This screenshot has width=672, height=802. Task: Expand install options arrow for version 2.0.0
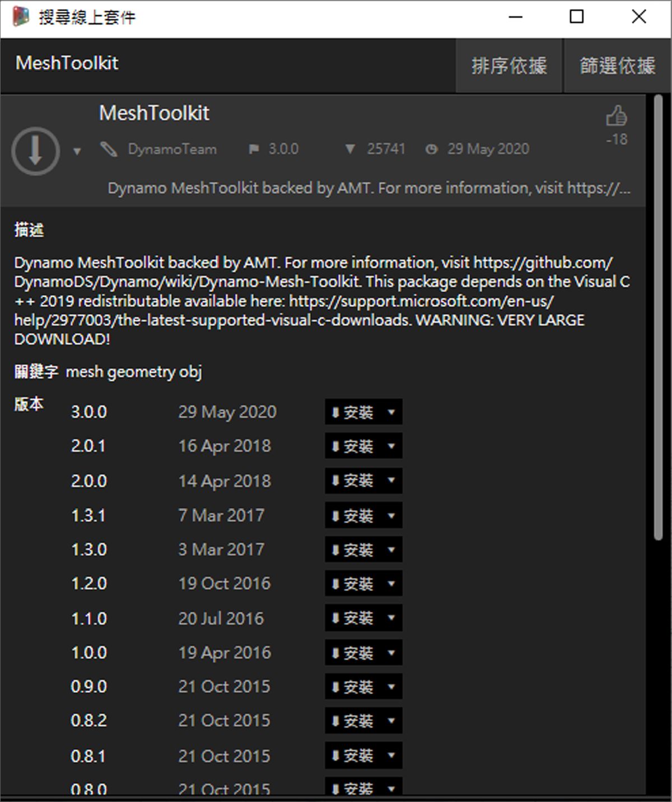(391, 481)
